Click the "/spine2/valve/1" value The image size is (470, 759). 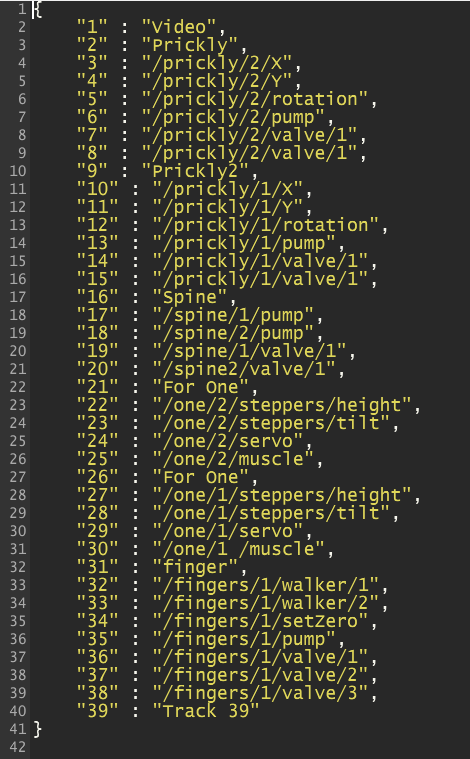(243, 369)
